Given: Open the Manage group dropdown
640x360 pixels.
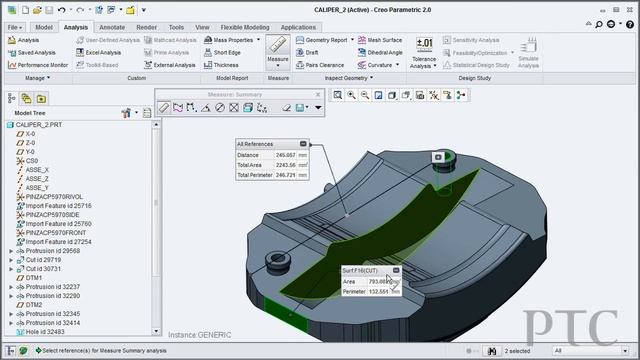Looking at the screenshot, I should (x=38, y=78).
